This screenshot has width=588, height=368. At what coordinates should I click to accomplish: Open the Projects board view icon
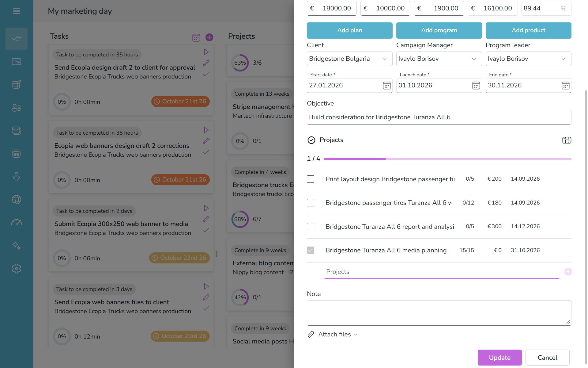(x=567, y=140)
